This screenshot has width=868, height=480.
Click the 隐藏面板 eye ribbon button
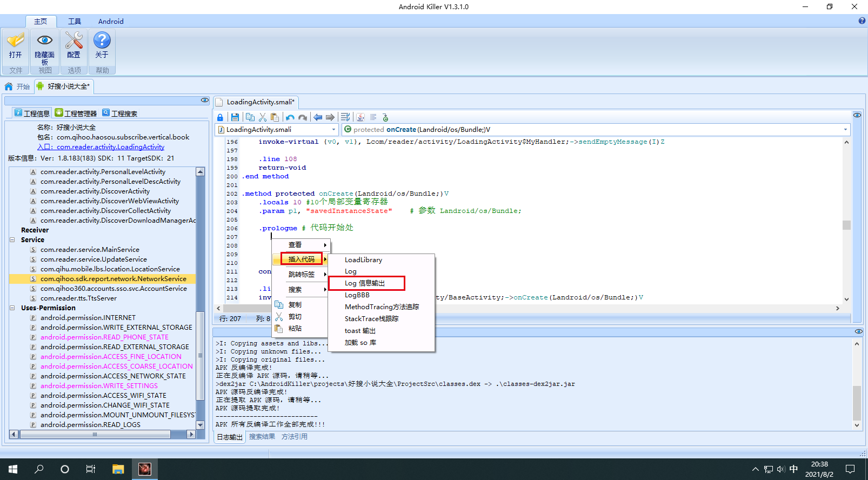(45, 48)
